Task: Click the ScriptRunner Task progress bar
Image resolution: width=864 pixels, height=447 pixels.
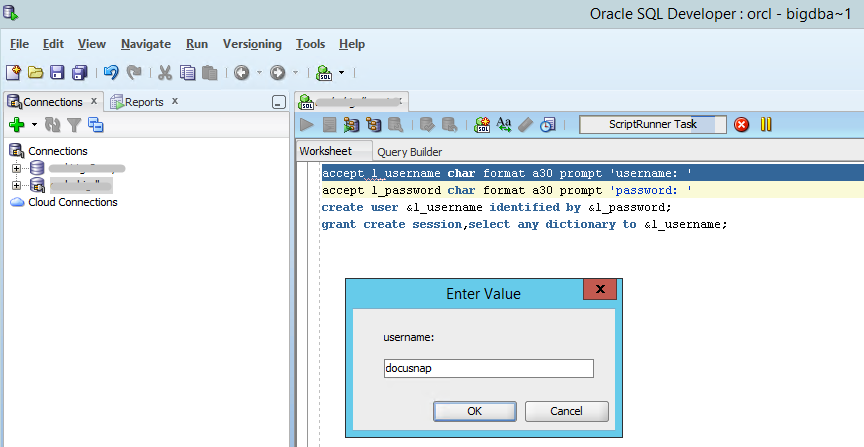Action: click(x=653, y=125)
